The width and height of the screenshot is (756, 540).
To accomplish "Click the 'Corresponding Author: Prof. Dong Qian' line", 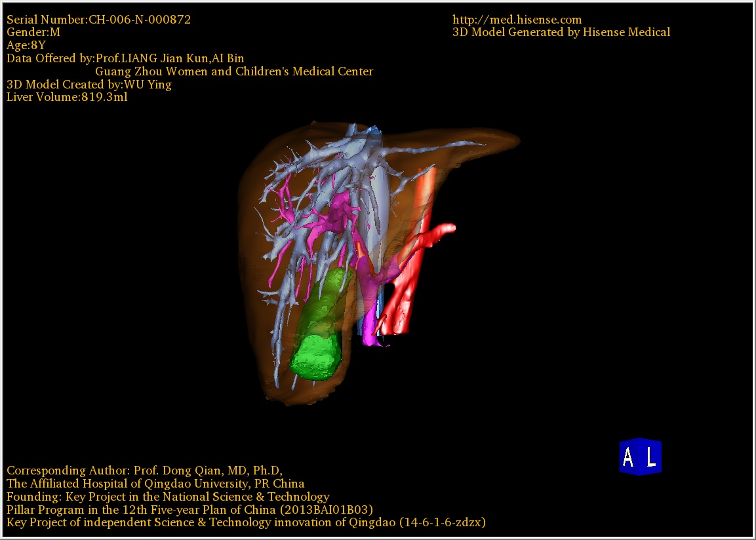I will coord(145,471).
